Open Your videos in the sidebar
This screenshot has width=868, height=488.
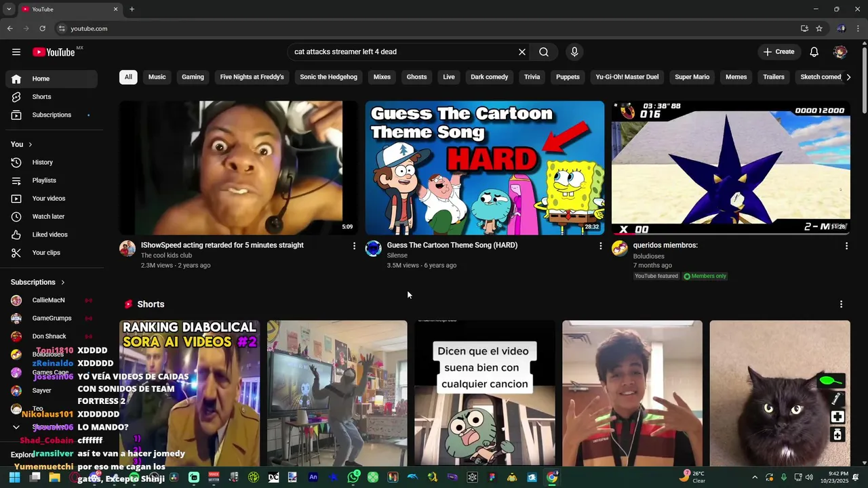pos(52,199)
